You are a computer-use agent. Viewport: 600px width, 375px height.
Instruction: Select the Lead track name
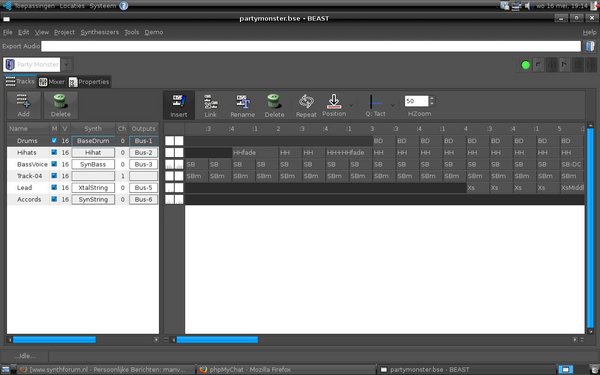click(24, 188)
